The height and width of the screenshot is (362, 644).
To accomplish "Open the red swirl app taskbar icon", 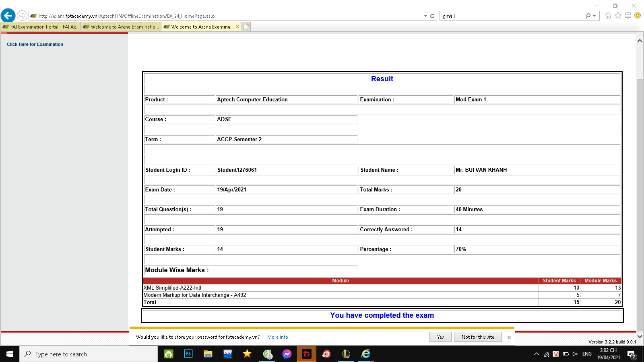I will pos(326,354).
